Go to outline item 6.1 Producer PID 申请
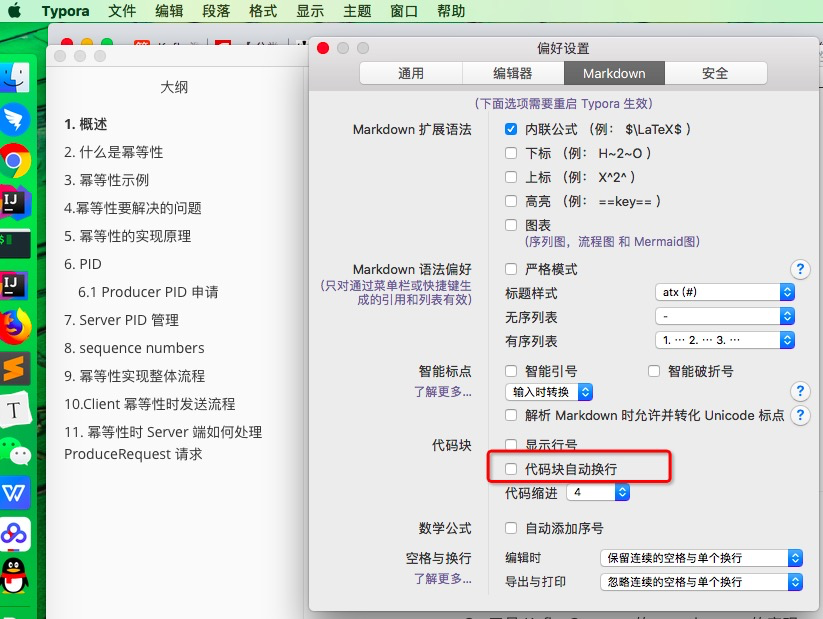 click(148, 292)
